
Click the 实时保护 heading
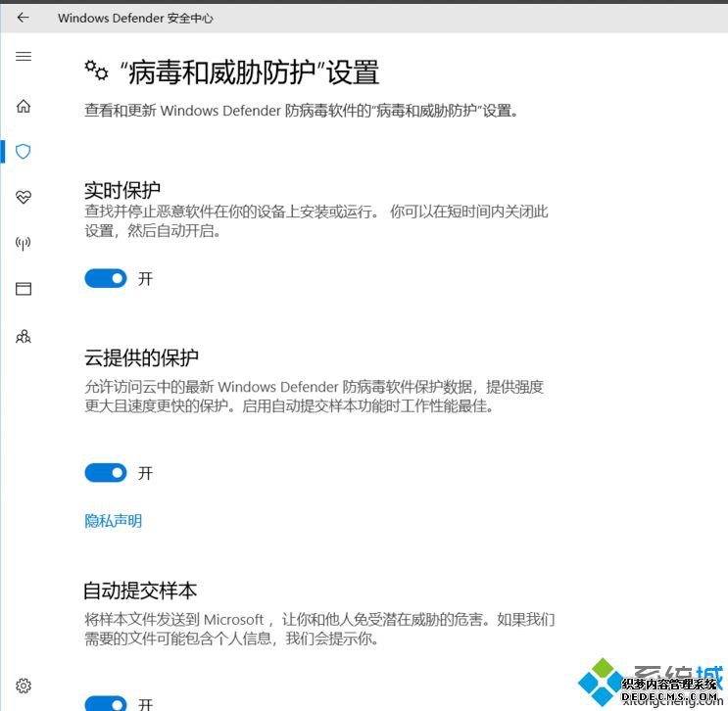click(x=122, y=190)
